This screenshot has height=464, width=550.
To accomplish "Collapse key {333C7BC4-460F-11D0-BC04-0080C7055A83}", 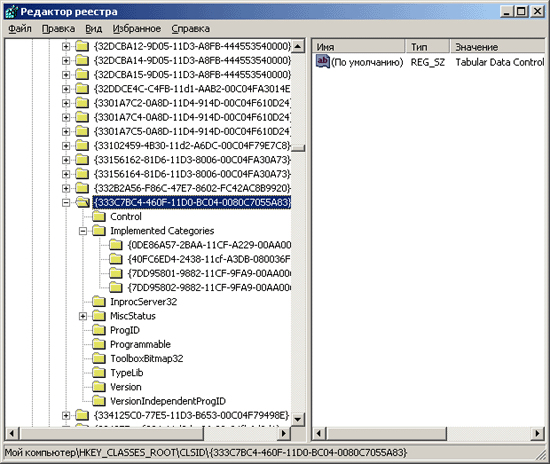I will (66, 202).
